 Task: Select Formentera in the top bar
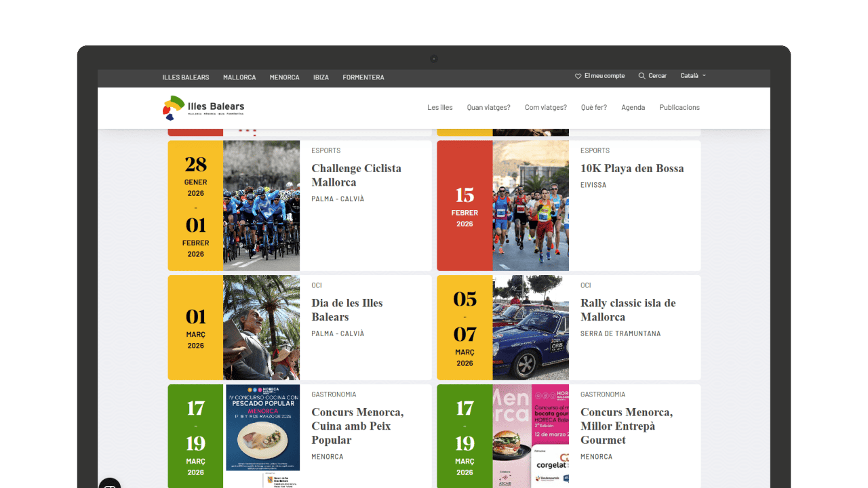pyautogui.click(x=363, y=77)
